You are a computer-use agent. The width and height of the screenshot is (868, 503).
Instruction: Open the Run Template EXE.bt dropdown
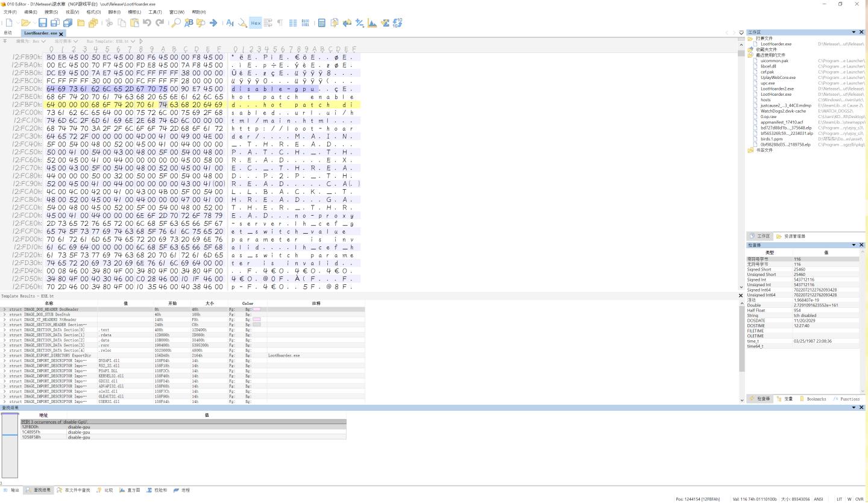point(132,42)
